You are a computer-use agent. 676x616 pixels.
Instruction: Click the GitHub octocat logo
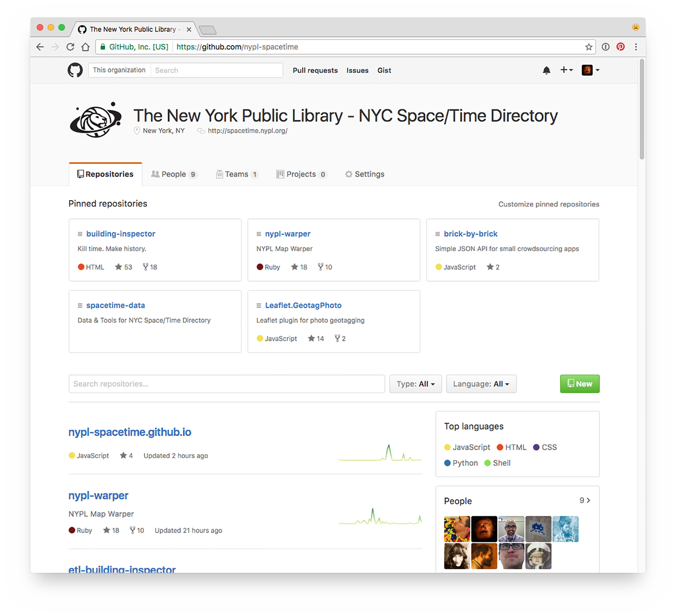pyautogui.click(x=75, y=70)
